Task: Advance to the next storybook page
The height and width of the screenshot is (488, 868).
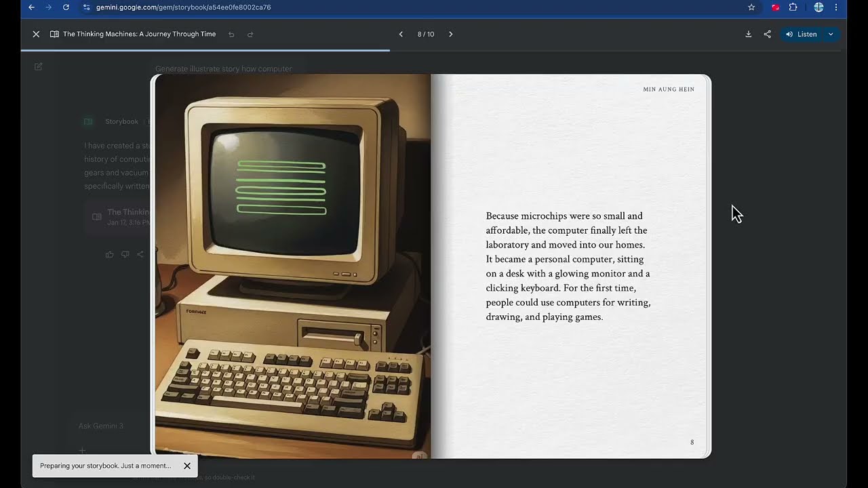Action: click(x=451, y=34)
